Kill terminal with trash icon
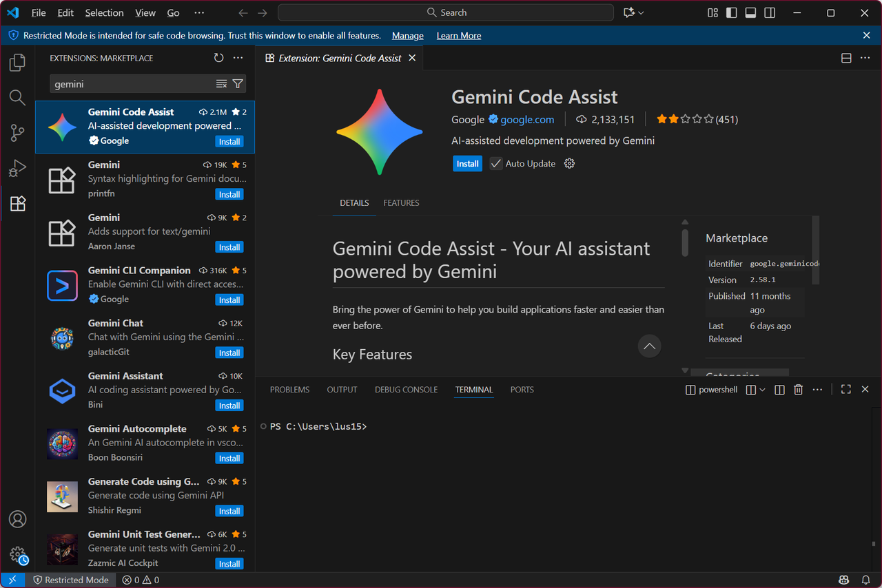Image resolution: width=882 pixels, height=588 pixels. click(x=798, y=390)
